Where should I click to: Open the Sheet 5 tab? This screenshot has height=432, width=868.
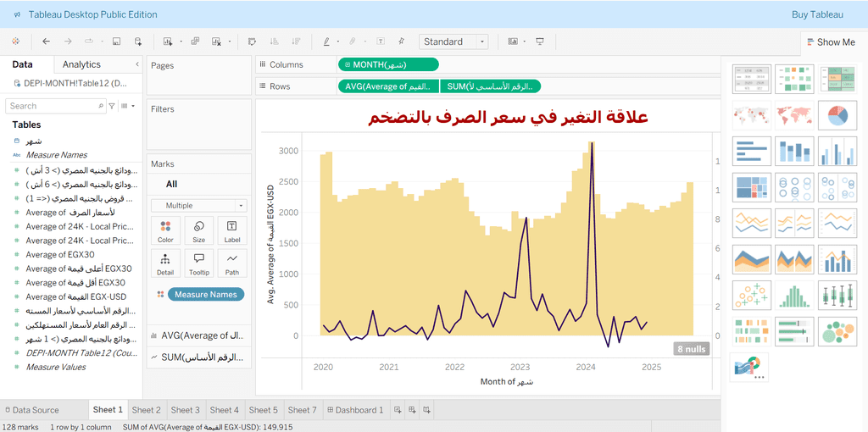[x=263, y=410]
